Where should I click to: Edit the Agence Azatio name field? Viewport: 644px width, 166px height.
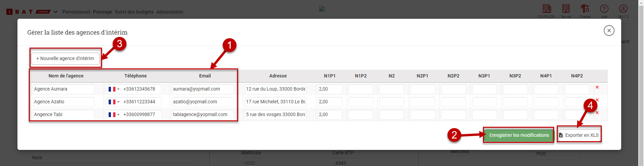(x=63, y=102)
